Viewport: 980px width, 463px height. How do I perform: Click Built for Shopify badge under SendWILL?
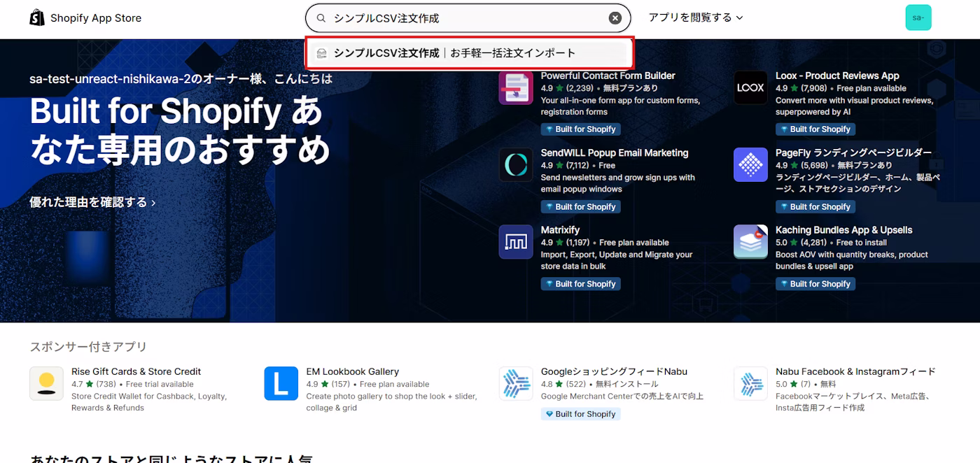581,207
